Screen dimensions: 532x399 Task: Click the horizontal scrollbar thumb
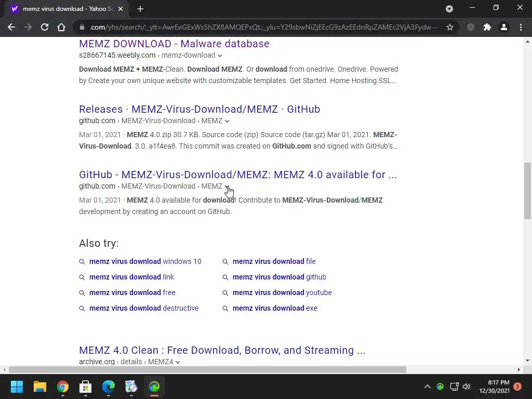point(207,369)
